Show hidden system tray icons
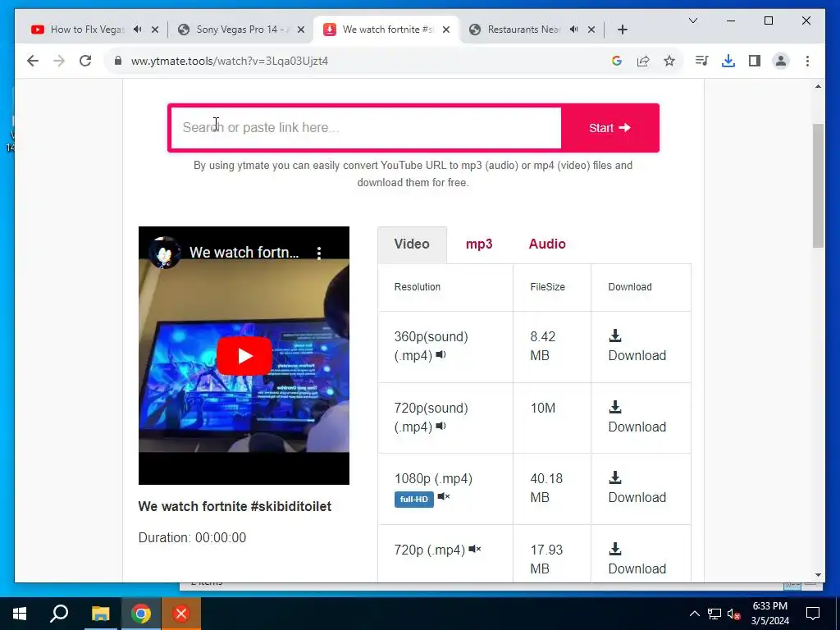 pyautogui.click(x=694, y=614)
